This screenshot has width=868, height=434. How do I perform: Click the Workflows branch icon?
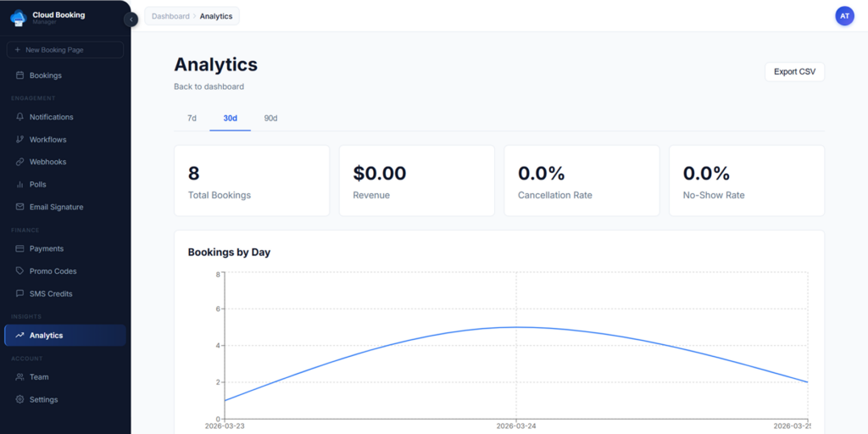(19, 140)
